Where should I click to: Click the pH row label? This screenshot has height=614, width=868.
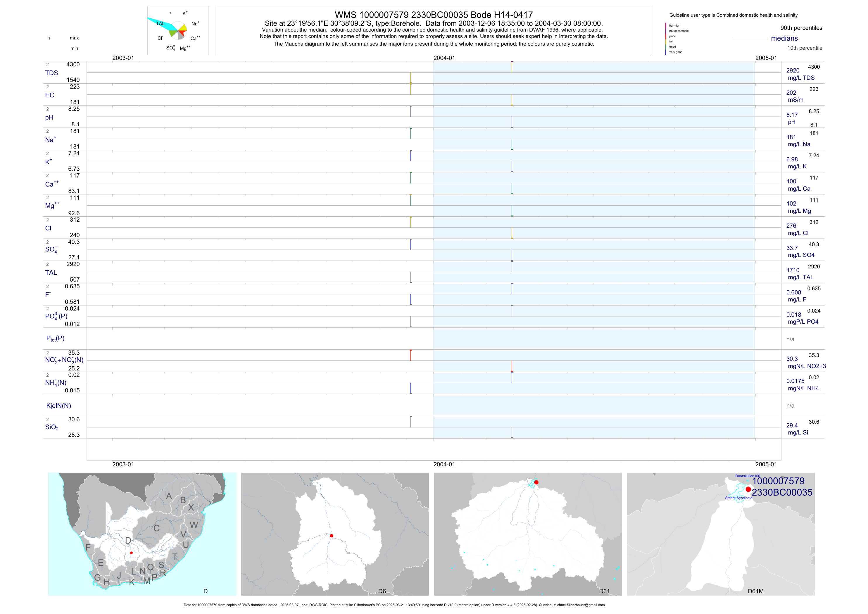click(x=49, y=118)
